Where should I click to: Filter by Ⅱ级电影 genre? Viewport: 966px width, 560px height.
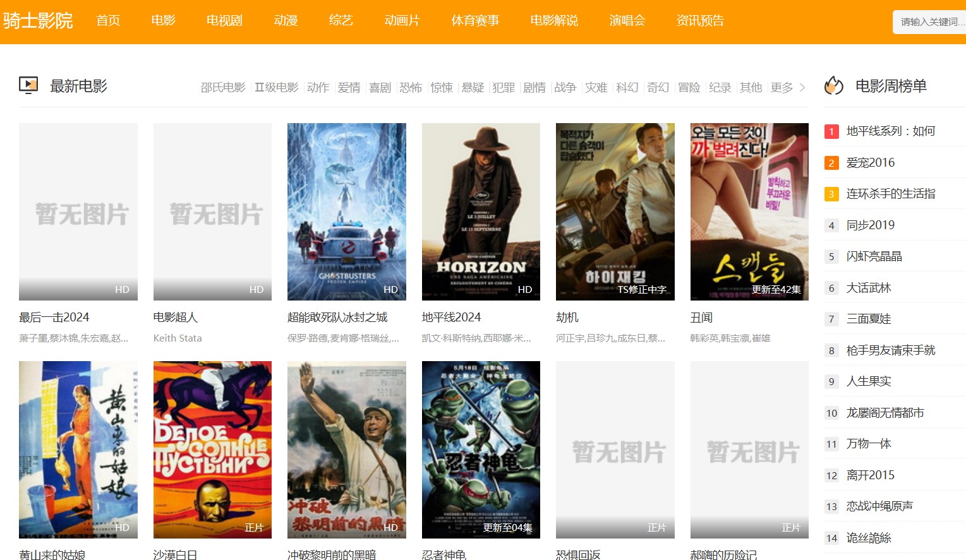click(276, 87)
